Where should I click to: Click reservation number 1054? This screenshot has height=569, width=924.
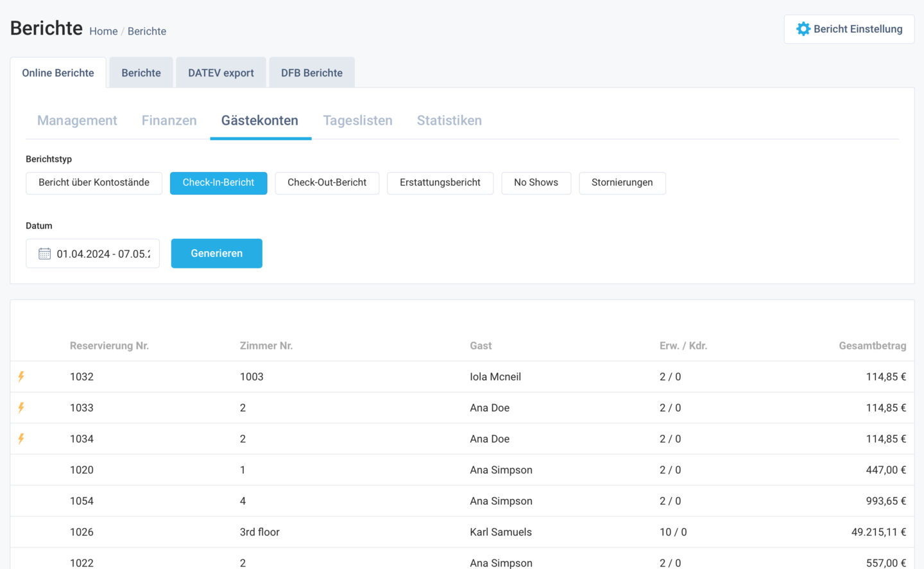81,501
